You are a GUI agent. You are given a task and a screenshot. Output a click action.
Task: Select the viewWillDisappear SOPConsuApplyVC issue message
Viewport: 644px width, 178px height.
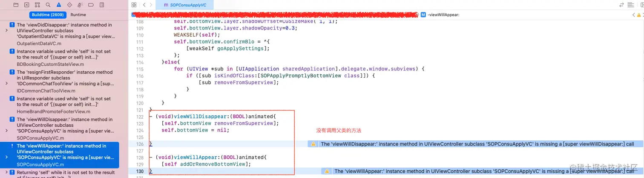65,125
